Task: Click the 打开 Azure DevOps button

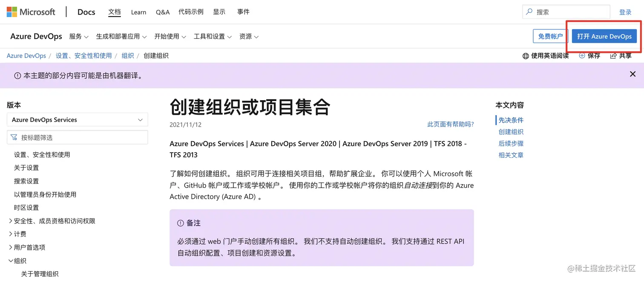Action: 604,36
